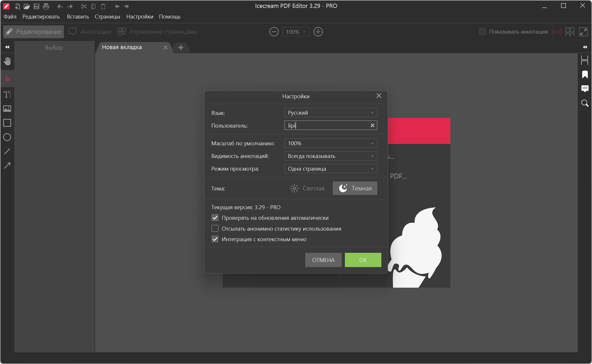The width and height of the screenshot is (592, 364).
Task: Open the Bookmarks panel icon
Action: click(585, 74)
